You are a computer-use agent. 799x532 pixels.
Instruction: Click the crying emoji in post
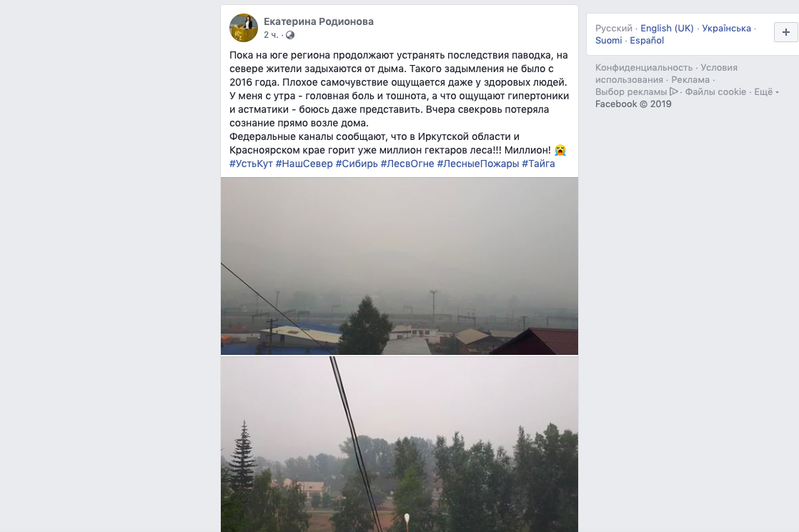(560, 150)
